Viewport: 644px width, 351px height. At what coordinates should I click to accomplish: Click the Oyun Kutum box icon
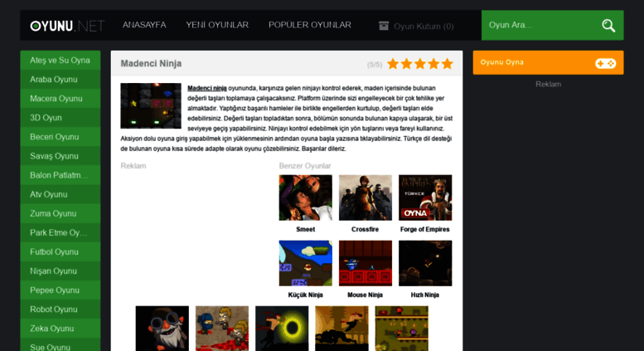click(384, 26)
